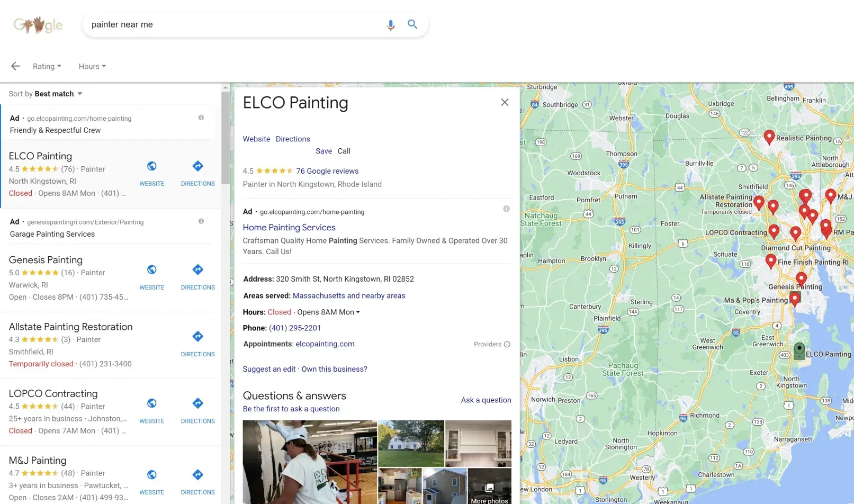854x504 pixels.
Task: Click Call link in ELCO details
Action: coord(344,151)
